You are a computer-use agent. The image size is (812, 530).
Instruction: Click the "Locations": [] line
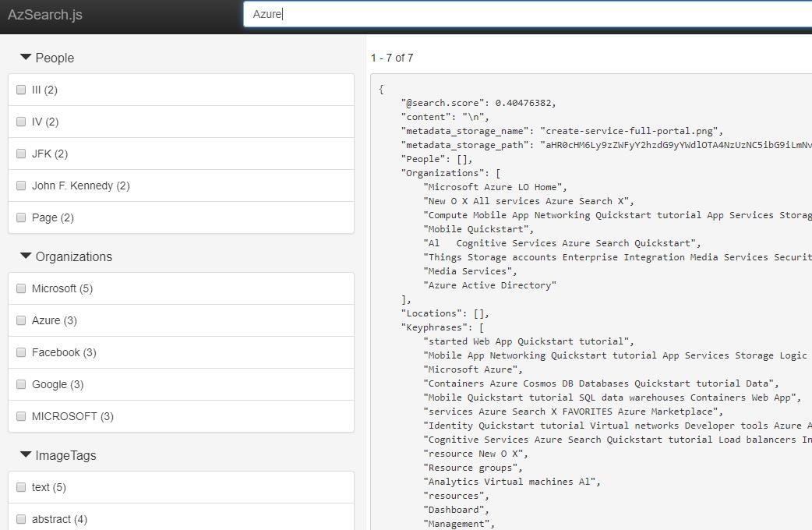(445, 313)
